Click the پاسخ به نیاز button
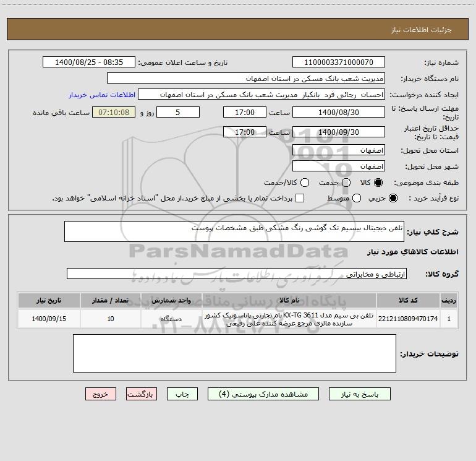Screen dimensions: 476x461 (360, 394)
